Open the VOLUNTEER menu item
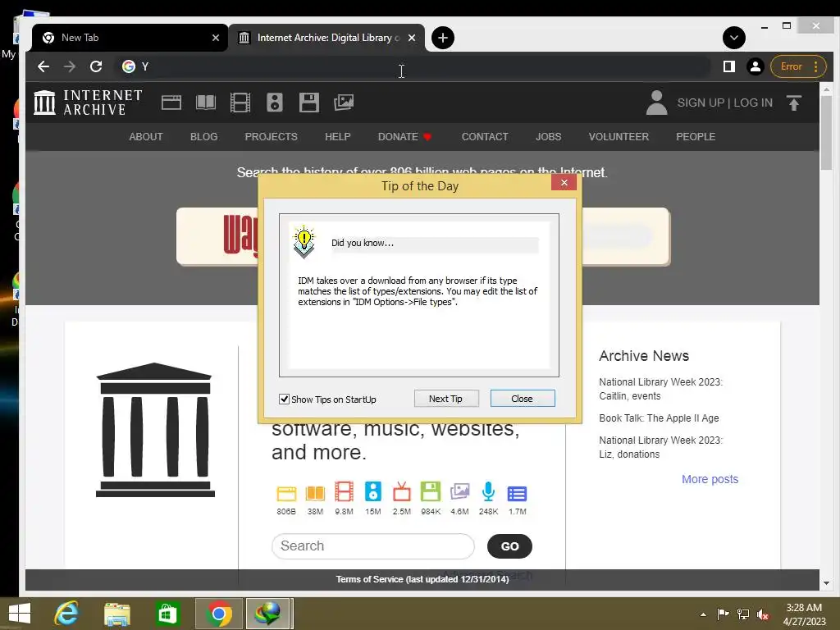Screen dimensions: 840x630 (x=619, y=137)
